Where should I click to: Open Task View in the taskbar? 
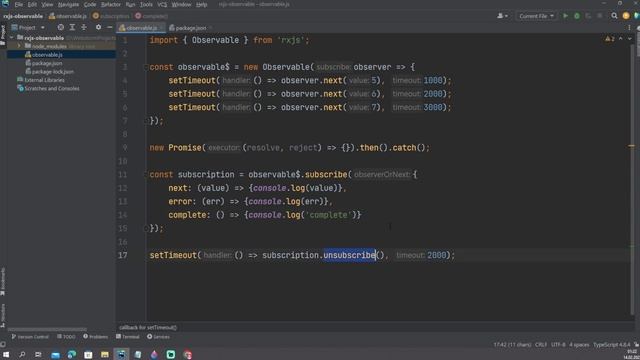[x=38, y=355]
